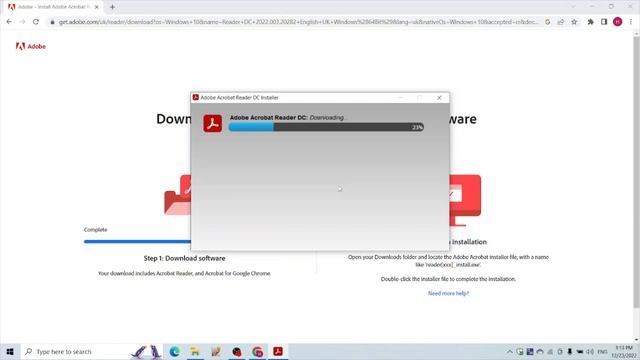Close the Adobe Acrobat Reader DC Installer
This screenshot has width=640, height=360.
pos(439,98)
